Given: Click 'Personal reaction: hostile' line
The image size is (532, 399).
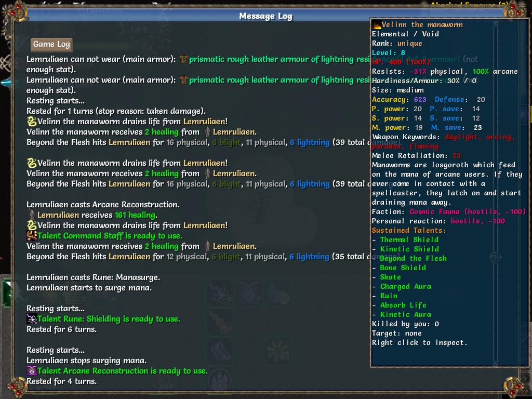Looking at the screenshot, I should pyautogui.click(x=438, y=221).
